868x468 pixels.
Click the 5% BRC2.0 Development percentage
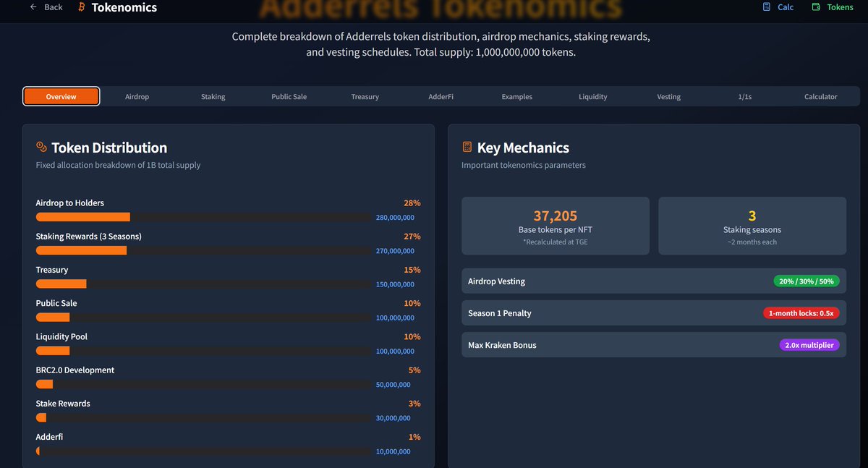(414, 370)
